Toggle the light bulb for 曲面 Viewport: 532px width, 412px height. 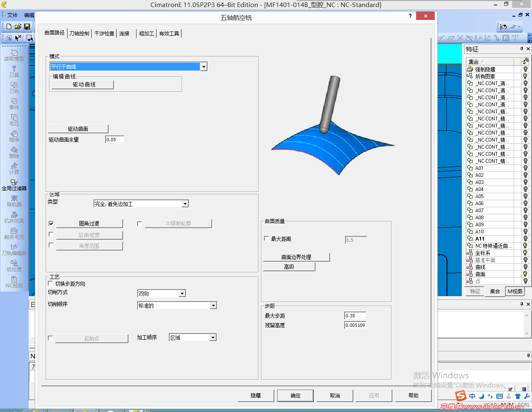point(525,274)
